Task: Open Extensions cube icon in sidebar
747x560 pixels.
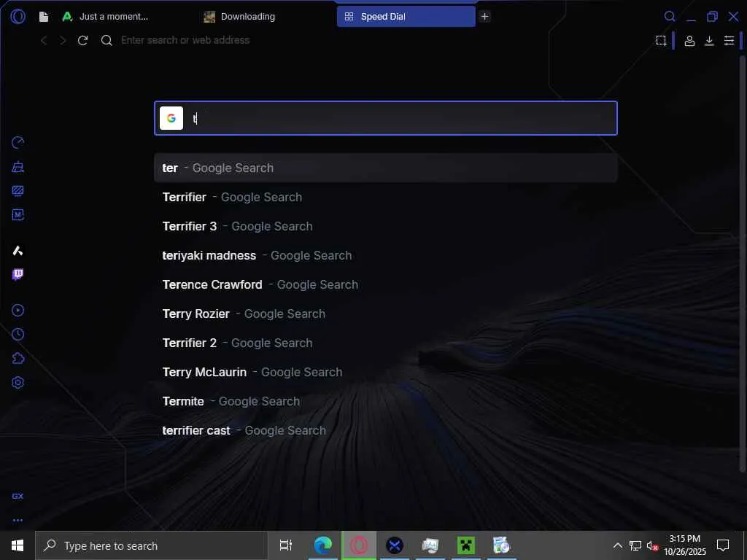Action: click(x=18, y=358)
